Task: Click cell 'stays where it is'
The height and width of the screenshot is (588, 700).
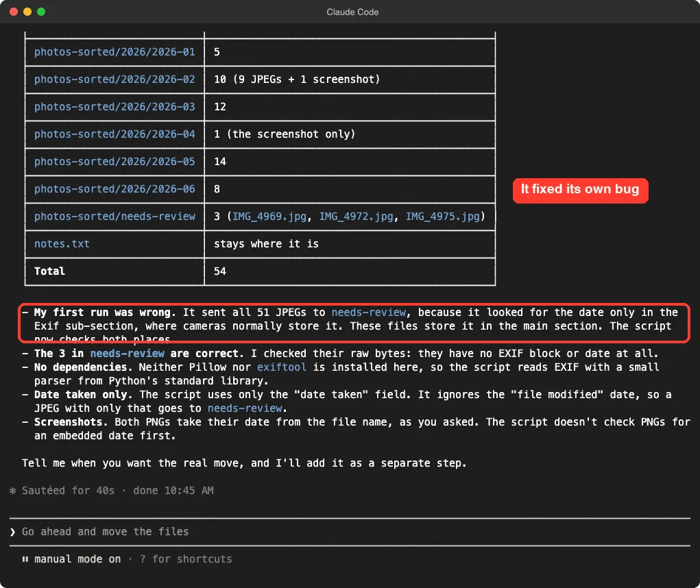Action: pos(266,244)
